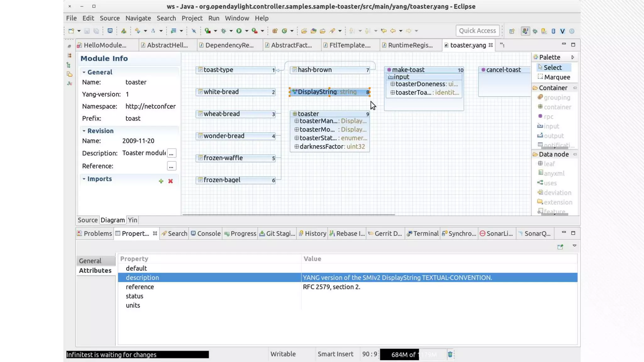Open the Properties view menu dropdown

tap(574, 246)
